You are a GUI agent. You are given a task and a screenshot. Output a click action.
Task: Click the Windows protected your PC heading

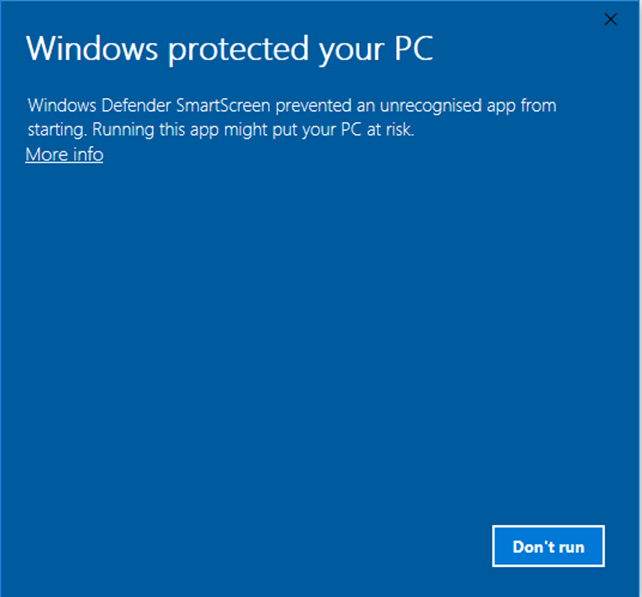[229, 49]
